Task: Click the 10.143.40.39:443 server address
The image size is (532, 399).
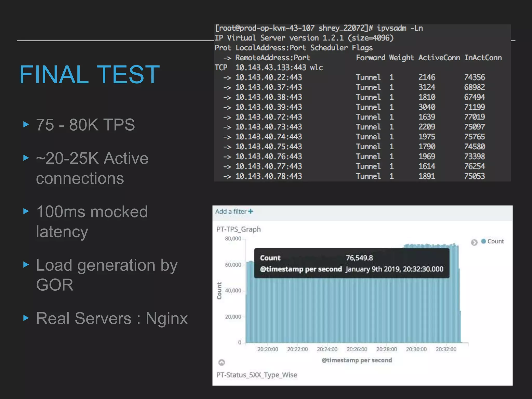Action: [269, 107]
